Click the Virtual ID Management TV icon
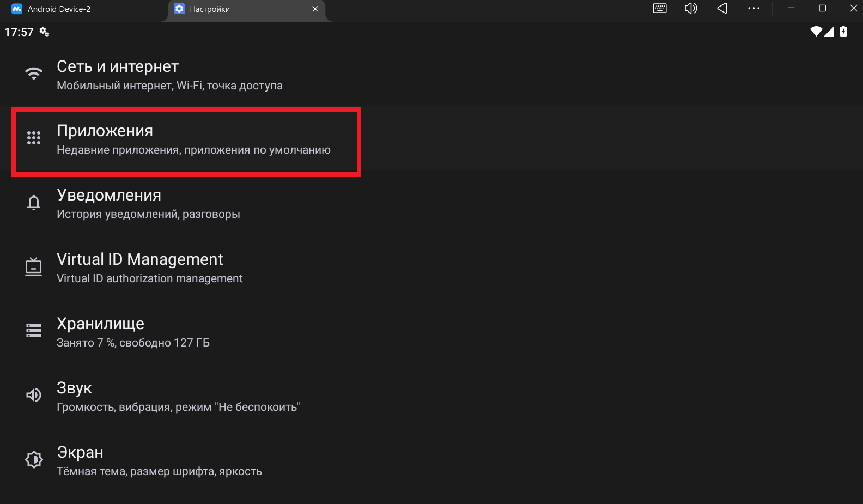The height and width of the screenshot is (504, 863). tap(34, 267)
